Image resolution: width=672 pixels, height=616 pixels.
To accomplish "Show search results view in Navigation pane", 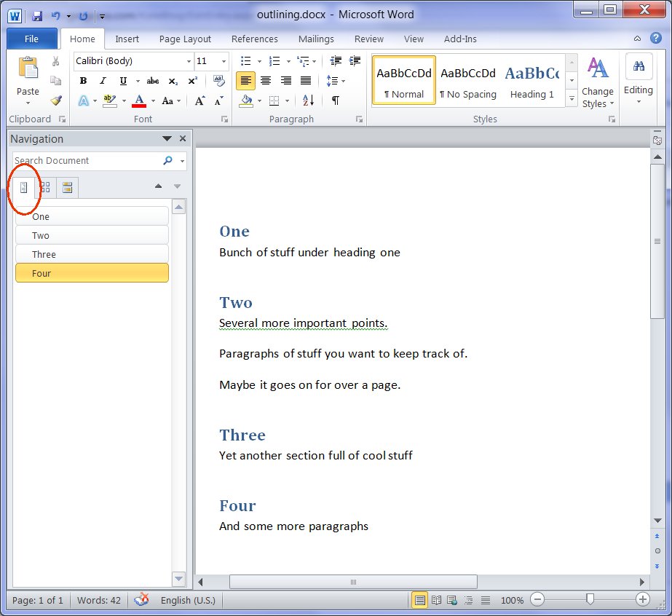I will 67,187.
